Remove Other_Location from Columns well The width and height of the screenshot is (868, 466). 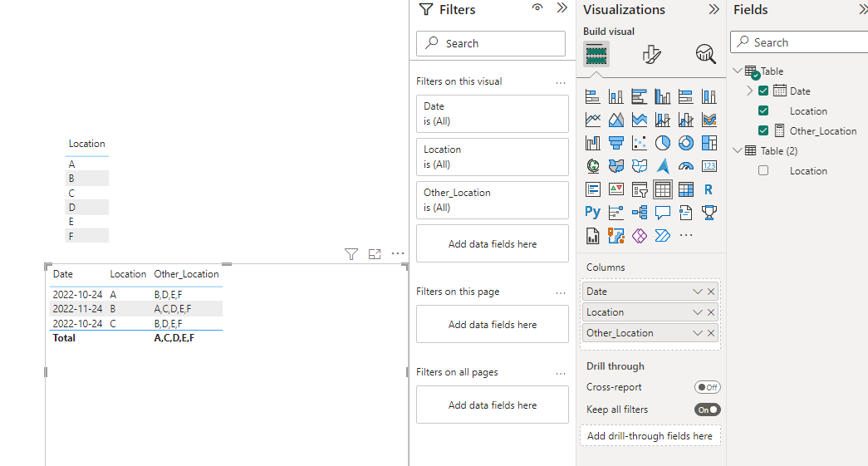point(711,333)
